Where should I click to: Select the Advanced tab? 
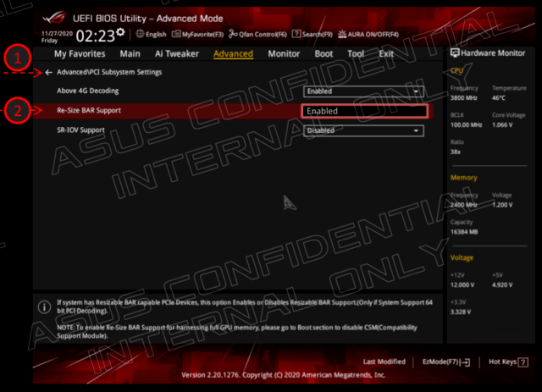click(x=233, y=54)
